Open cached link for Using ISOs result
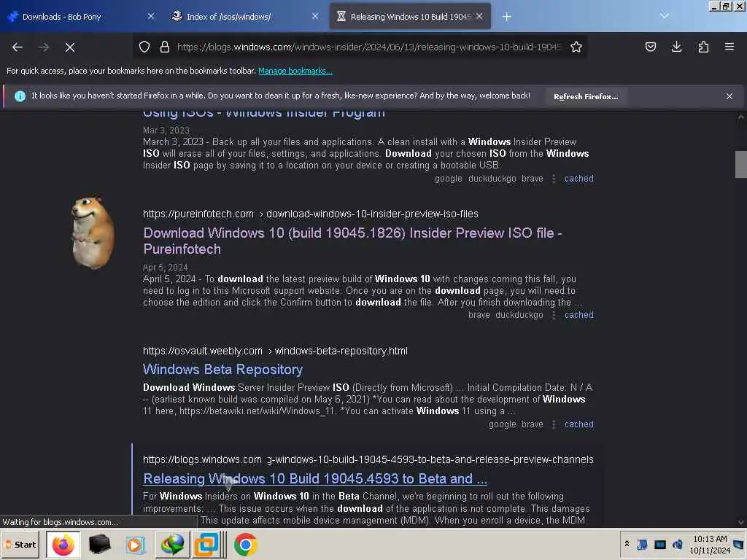The height and width of the screenshot is (560, 747). pos(578,179)
